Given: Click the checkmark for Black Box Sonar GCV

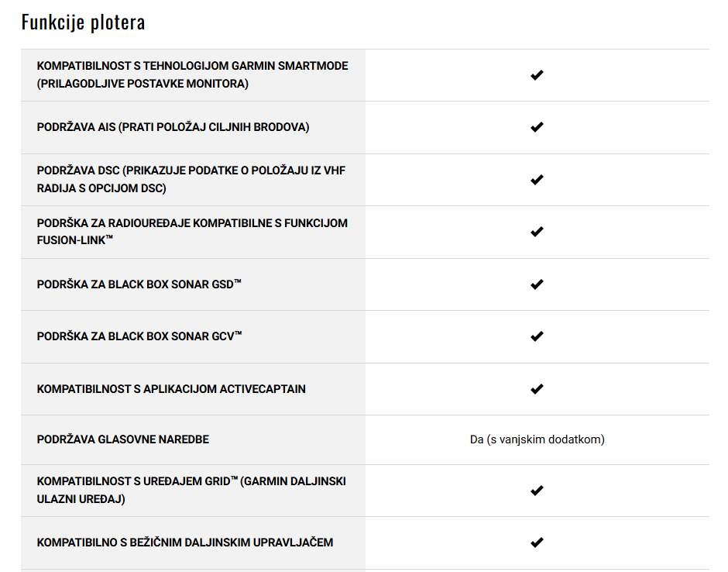Looking at the screenshot, I should click(537, 336).
